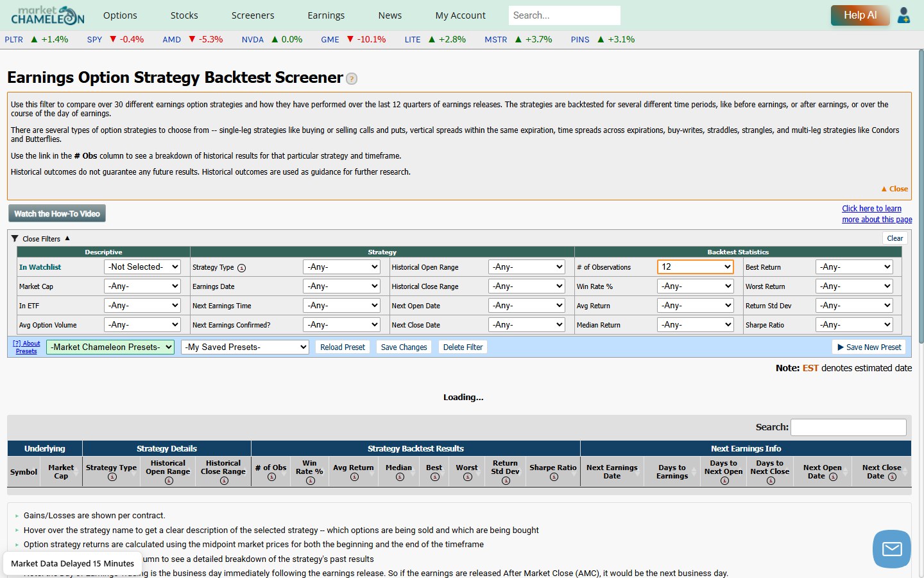
Task: Collapse filters via Close Filters toggle
Action: click(x=46, y=239)
